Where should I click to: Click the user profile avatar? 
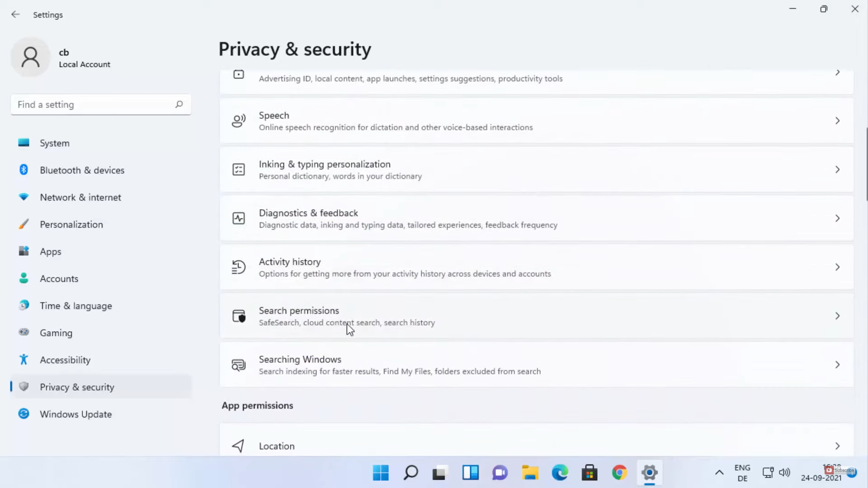pyautogui.click(x=30, y=57)
